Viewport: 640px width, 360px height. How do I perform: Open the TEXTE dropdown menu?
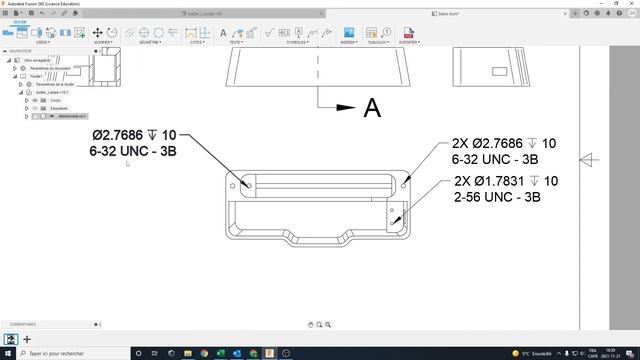(x=236, y=42)
